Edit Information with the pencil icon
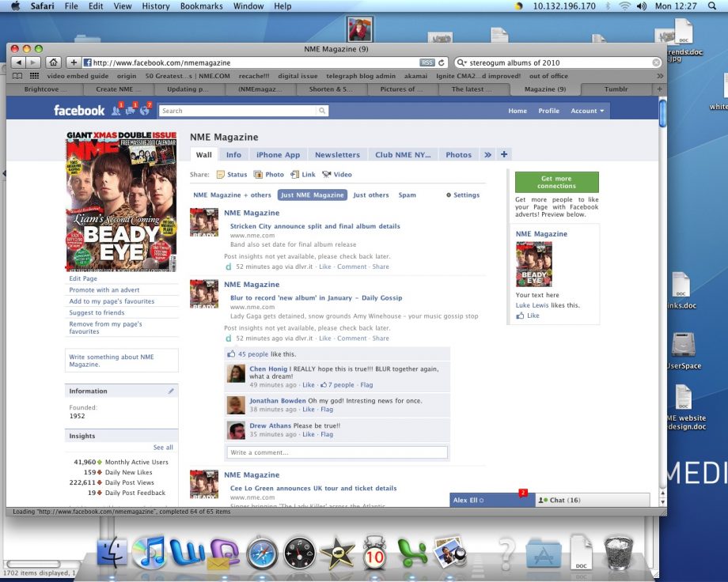The image size is (728, 582). [x=171, y=391]
